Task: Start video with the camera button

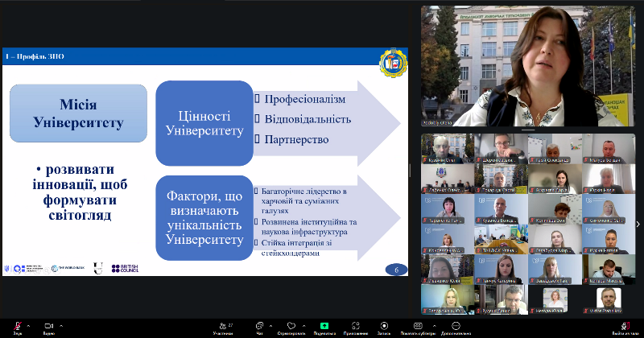Action: [x=49, y=326]
